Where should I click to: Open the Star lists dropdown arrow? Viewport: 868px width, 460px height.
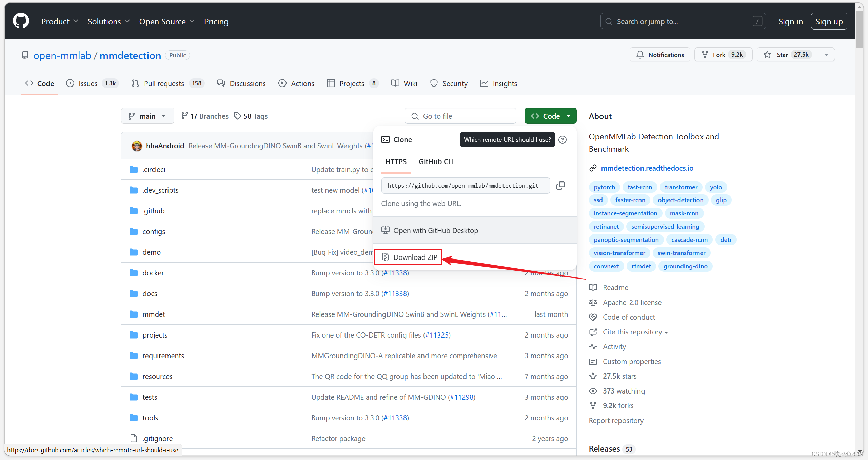(x=826, y=55)
